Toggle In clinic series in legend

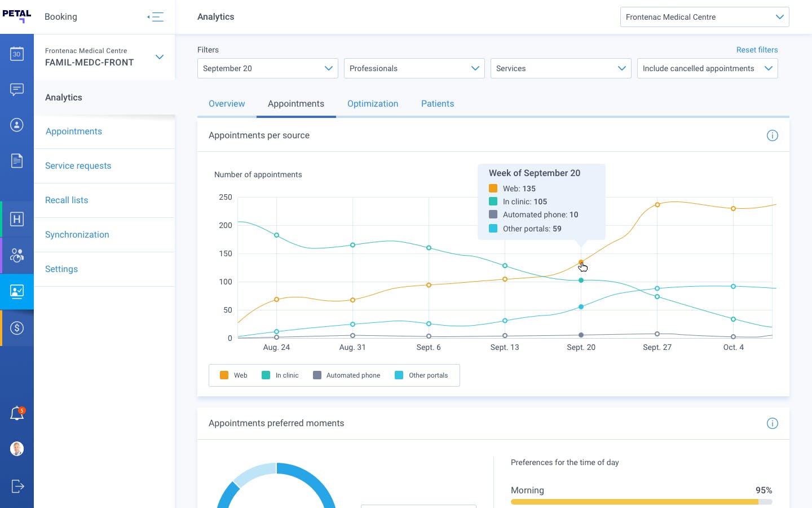tap(280, 375)
